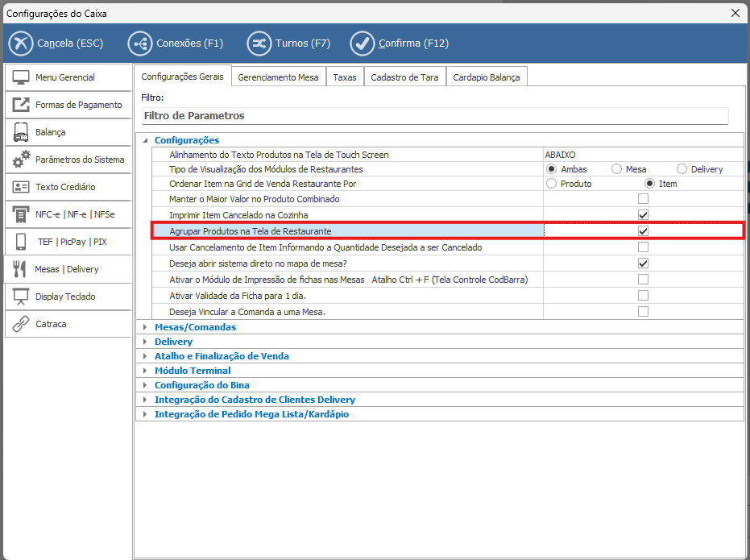The height and width of the screenshot is (560, 750).
Task: Open Menu Gerencial monitor icon
Action: coord(22,77)
